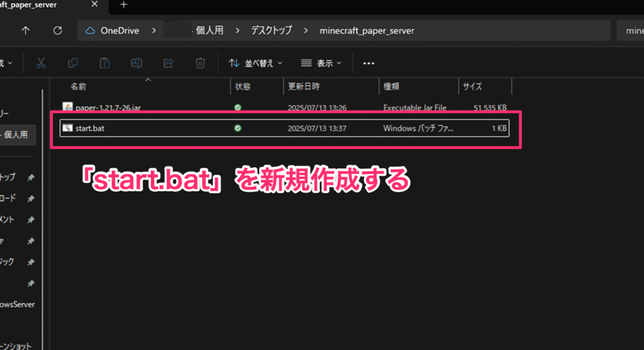The height and width of the screenshot is (350, 644).
Task: Open the owsServer item in navigation pane
Action: (x=17, y=305)
